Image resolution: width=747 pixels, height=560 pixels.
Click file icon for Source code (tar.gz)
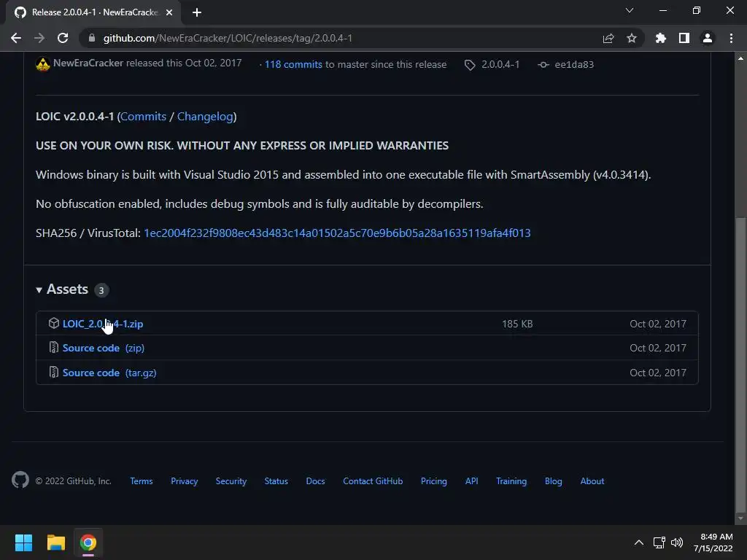tap(54, 373)
